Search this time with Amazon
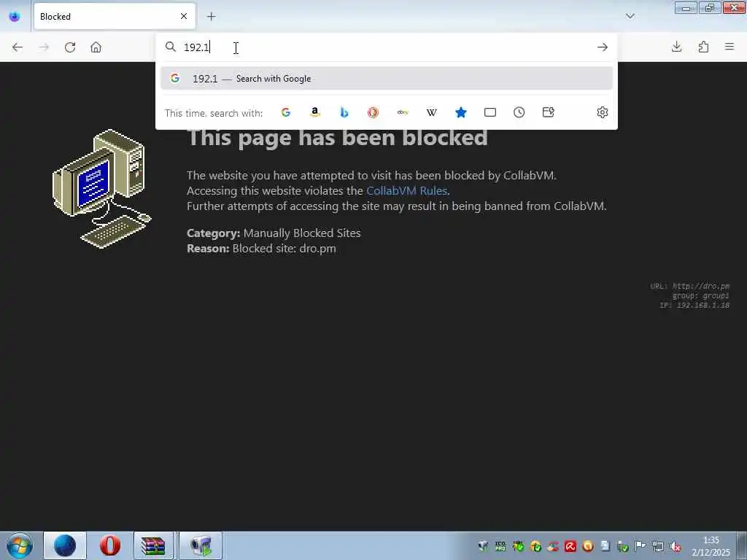 coord(315,112)
